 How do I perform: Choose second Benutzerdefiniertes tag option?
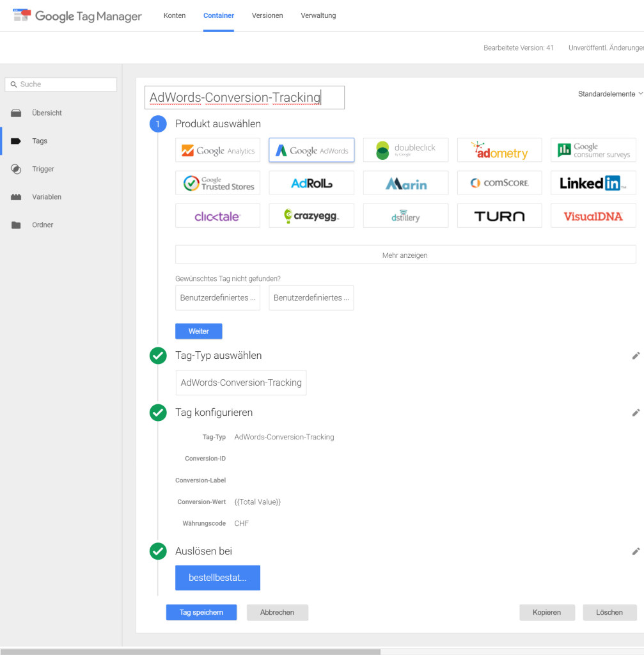tap(311, 298)
